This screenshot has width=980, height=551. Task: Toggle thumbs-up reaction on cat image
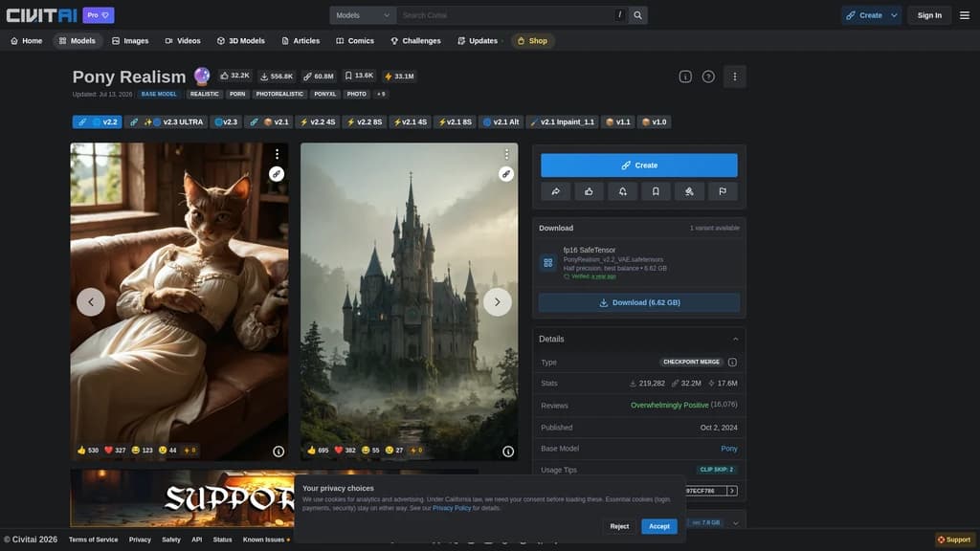coord(87,450)
